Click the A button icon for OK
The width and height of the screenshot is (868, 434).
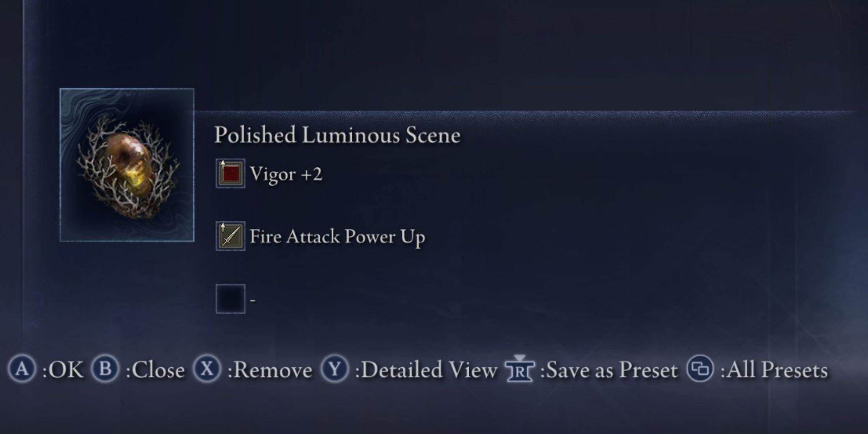[22, 370]
